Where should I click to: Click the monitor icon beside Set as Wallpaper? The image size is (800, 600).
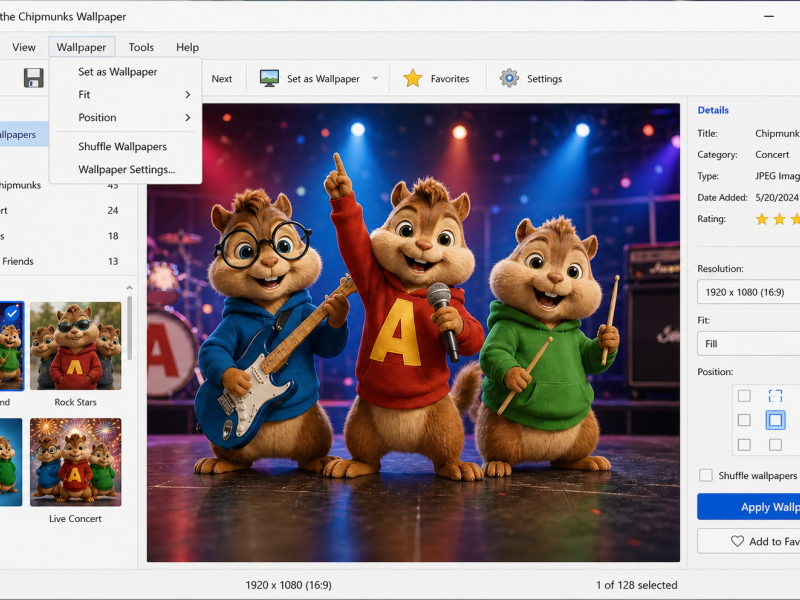click(269, 79)
